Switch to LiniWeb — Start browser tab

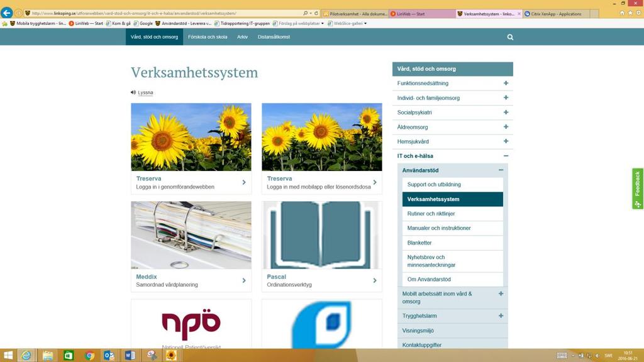(422, 14)
